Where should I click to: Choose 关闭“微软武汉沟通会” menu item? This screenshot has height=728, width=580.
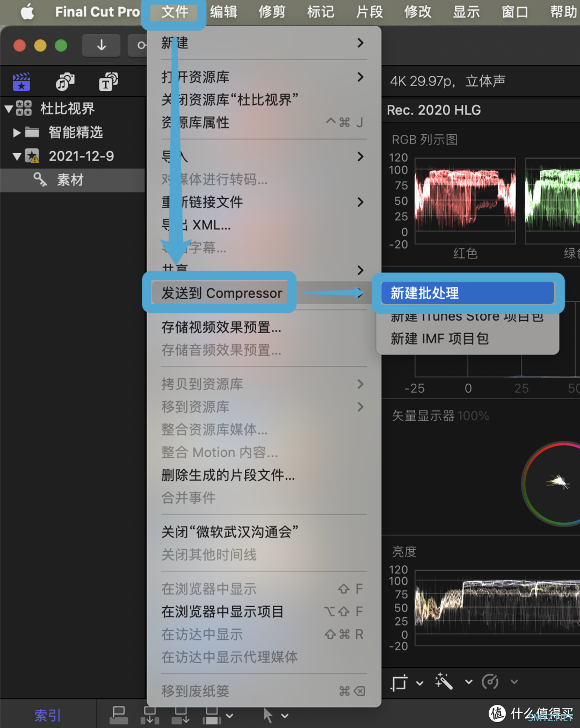pos(264,532)
